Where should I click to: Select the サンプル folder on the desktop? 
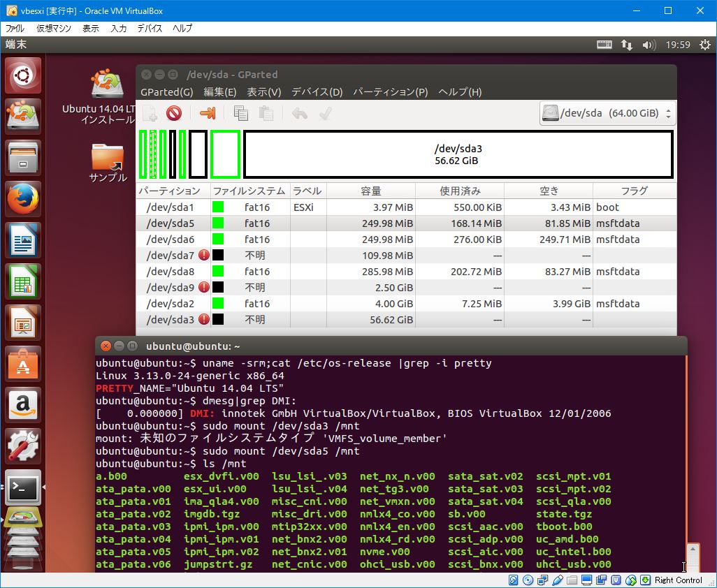pos(108,163)
